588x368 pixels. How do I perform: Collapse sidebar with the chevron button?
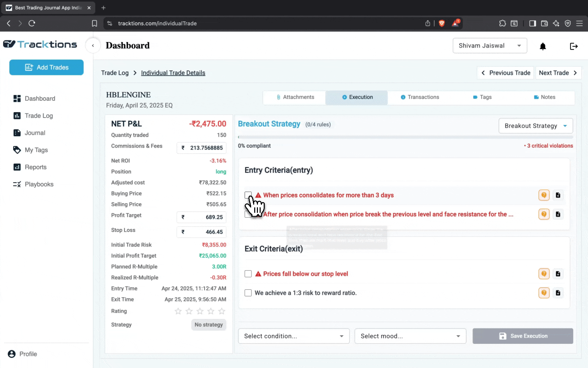[x=93, y=46]
